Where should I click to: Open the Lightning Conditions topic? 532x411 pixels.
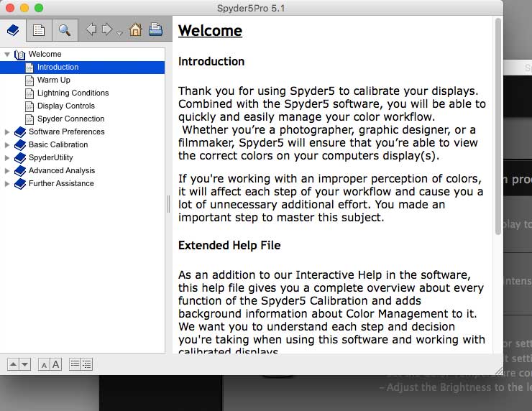click(73, 93)
